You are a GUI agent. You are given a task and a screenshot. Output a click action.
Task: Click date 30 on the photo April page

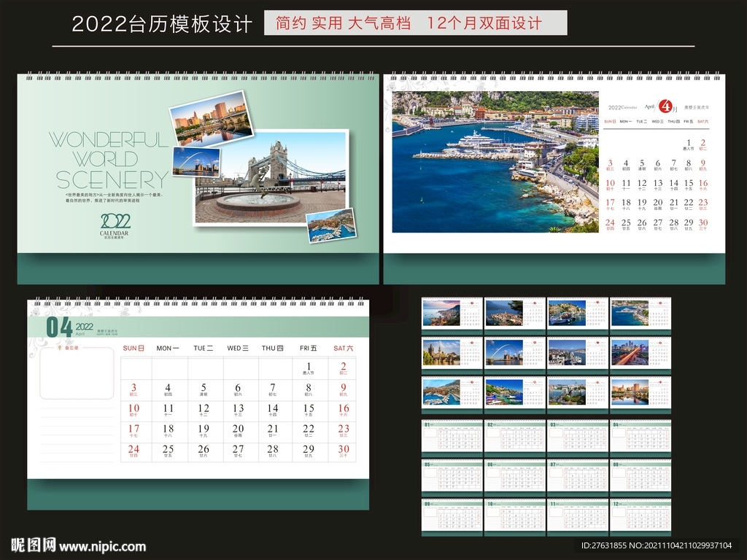click(703, 223)
